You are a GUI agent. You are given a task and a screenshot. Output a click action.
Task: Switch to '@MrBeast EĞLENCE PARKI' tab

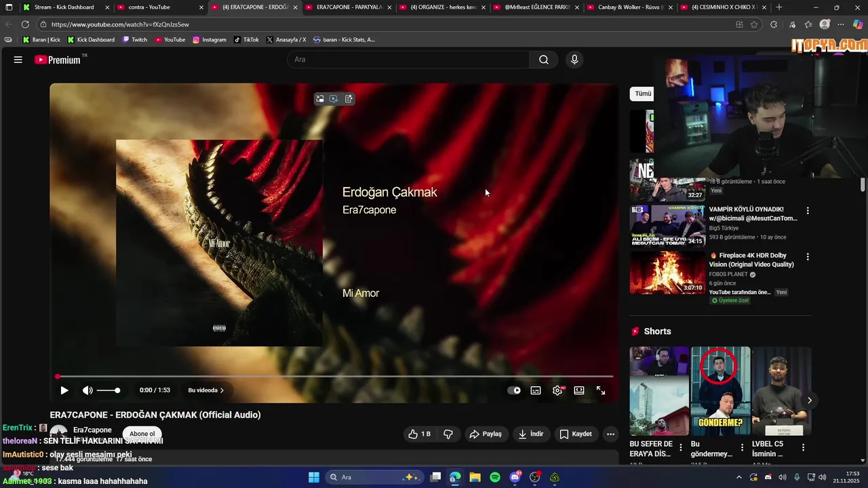pos(537,7)
